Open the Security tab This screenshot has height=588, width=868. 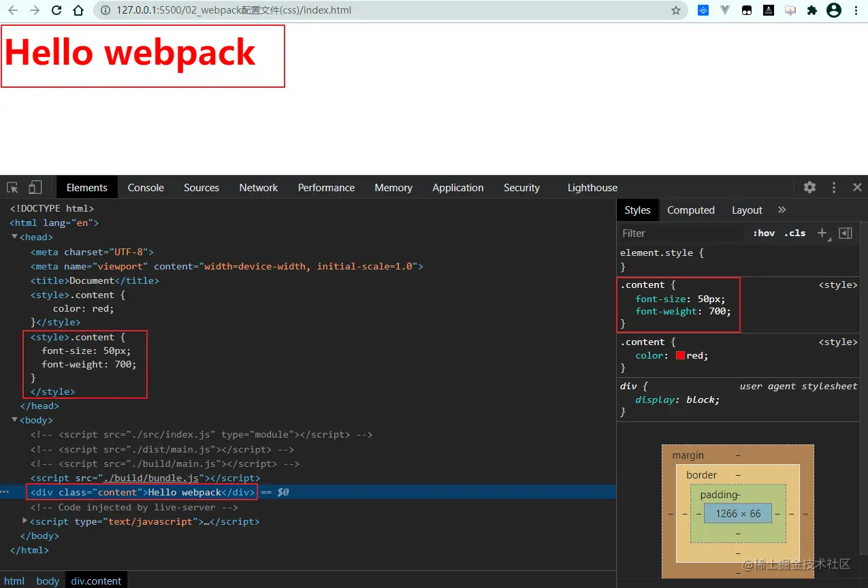click(x=521, y=187)
